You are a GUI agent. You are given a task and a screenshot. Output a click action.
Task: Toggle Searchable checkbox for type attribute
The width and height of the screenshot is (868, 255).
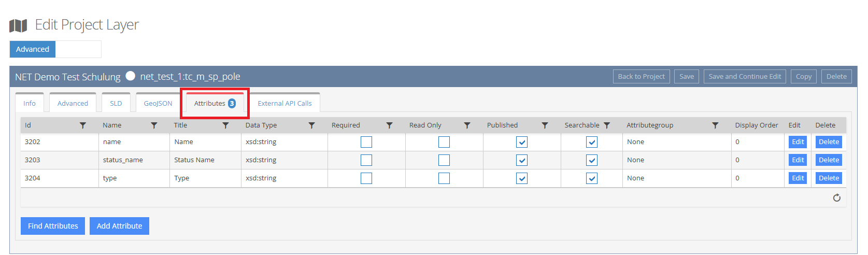[x=592, y=178]
